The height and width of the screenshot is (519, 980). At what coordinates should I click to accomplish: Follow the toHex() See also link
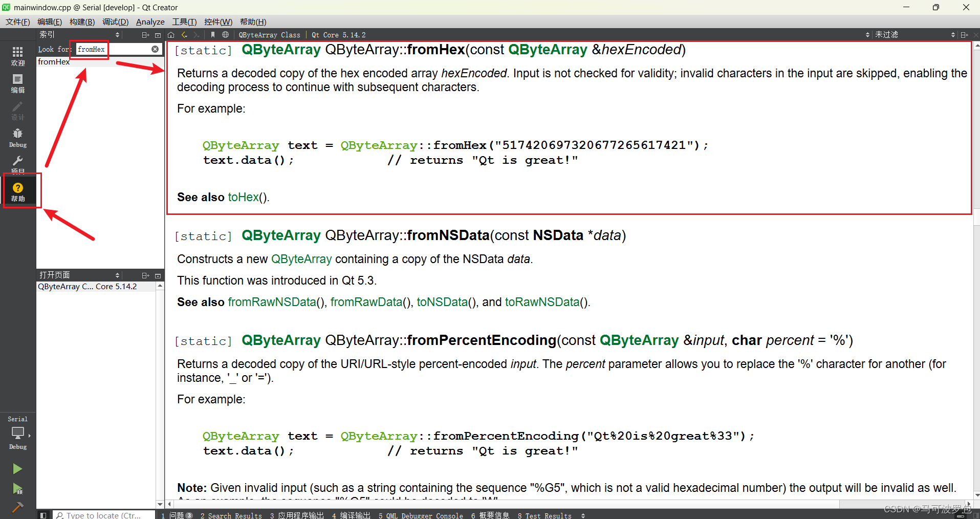pos(243,197)
